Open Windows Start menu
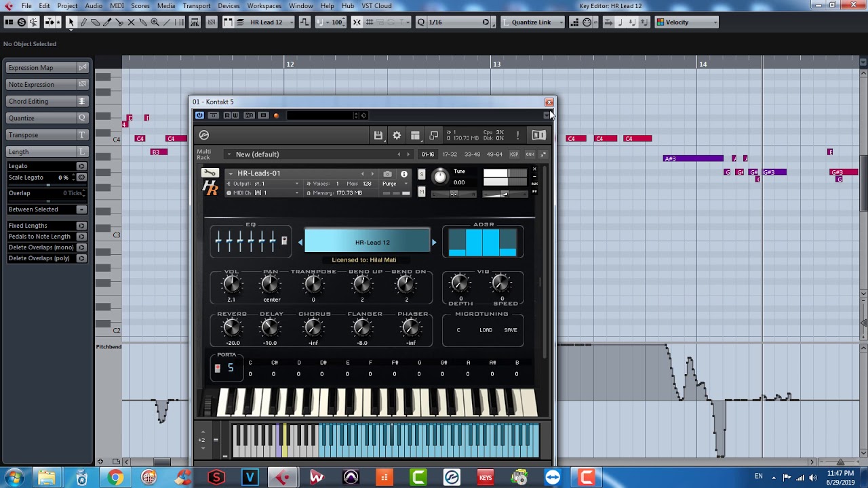 14,477
